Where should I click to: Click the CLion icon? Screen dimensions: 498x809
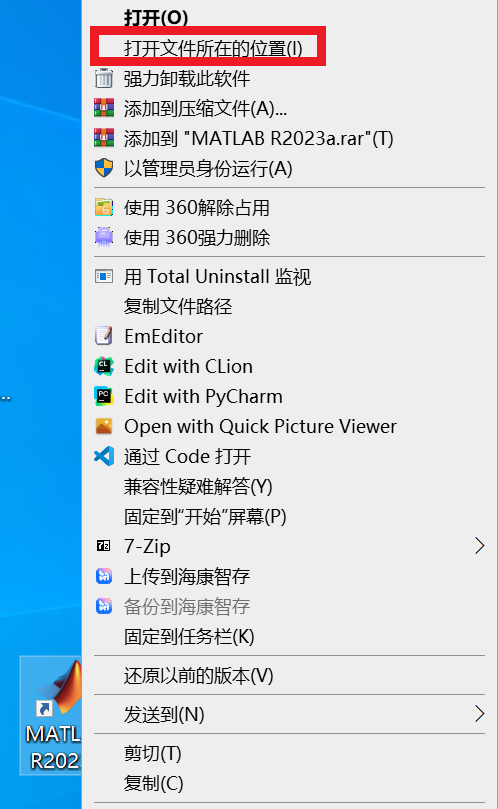pos(104,366)
